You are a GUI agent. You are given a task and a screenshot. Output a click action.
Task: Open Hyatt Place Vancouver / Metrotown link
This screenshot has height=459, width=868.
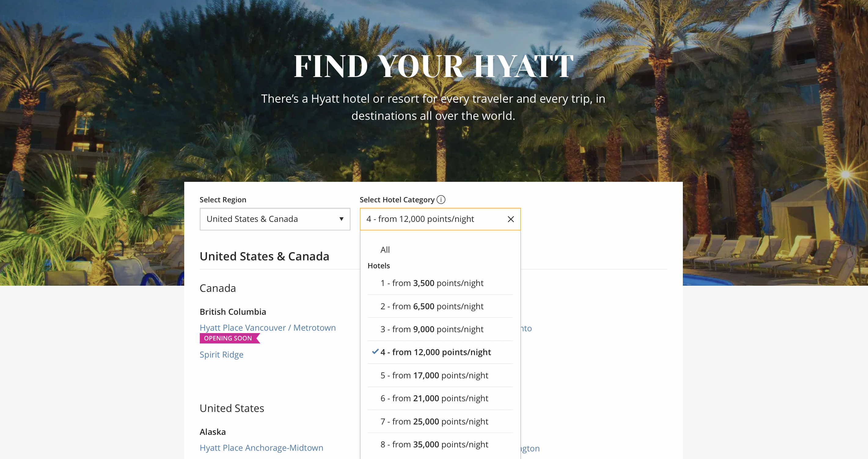coord(268,328)
